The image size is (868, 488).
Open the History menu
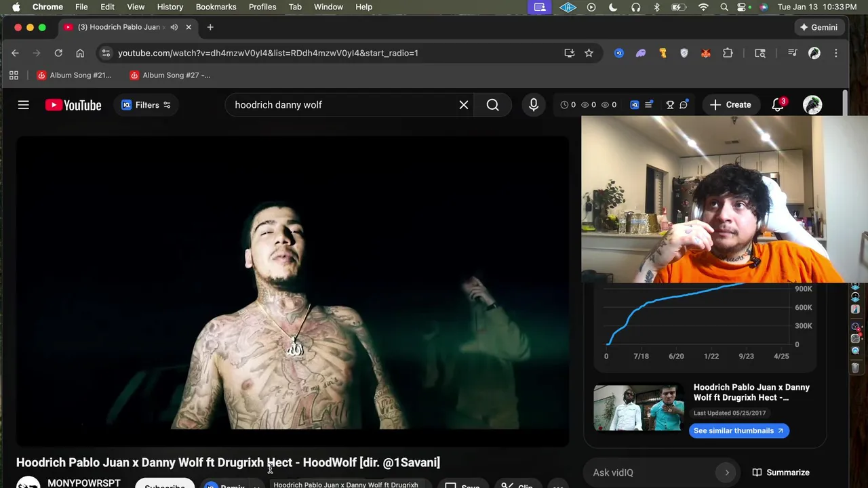[170, 7]
